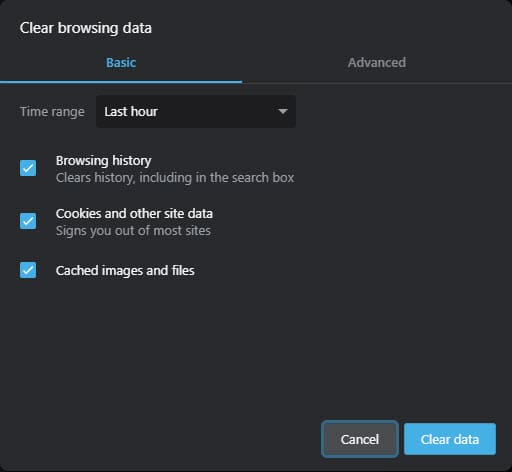The width and height of the screenshot is (512, 472).
Task: Click 'Signs you out of most sites' description
Action: (x=133, y=231)
